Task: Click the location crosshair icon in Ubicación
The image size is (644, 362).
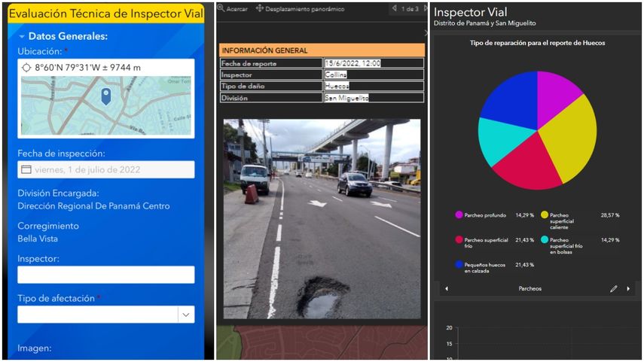Action: (26, 67)
